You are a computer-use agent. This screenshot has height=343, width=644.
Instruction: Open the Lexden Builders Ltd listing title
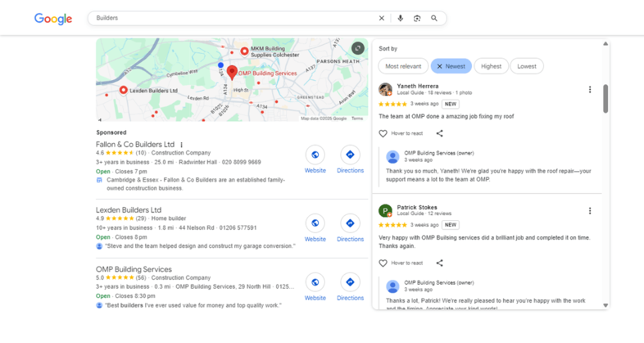[129, 210]
